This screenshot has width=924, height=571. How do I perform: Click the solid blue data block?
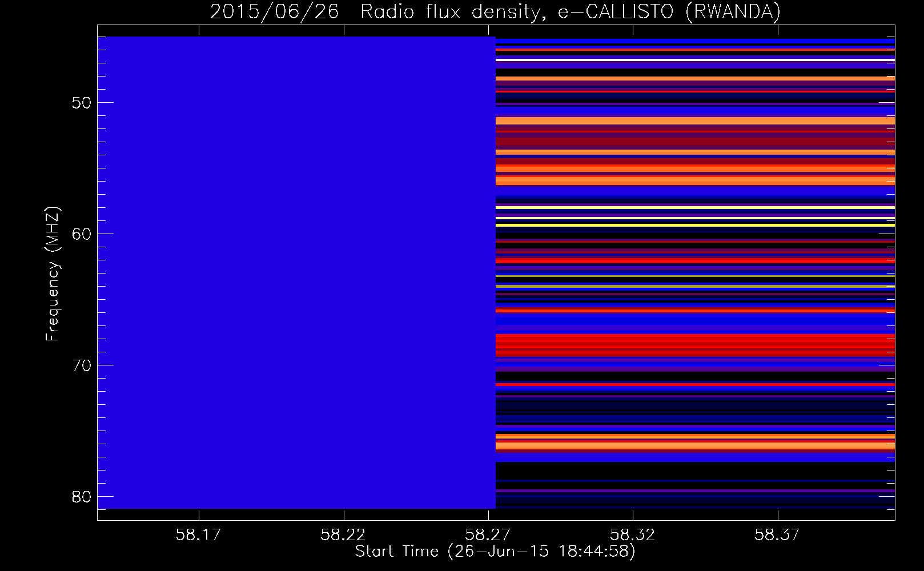[296, 272]
